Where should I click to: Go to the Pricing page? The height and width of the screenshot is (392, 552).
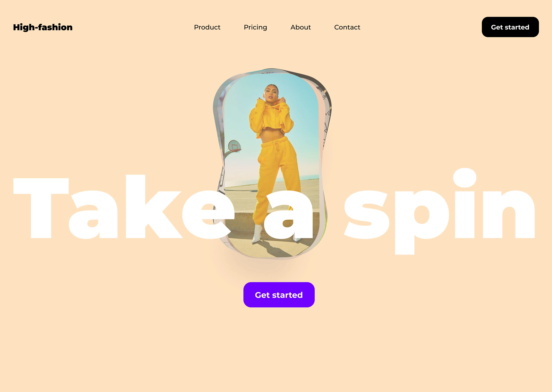click(255, 28)
